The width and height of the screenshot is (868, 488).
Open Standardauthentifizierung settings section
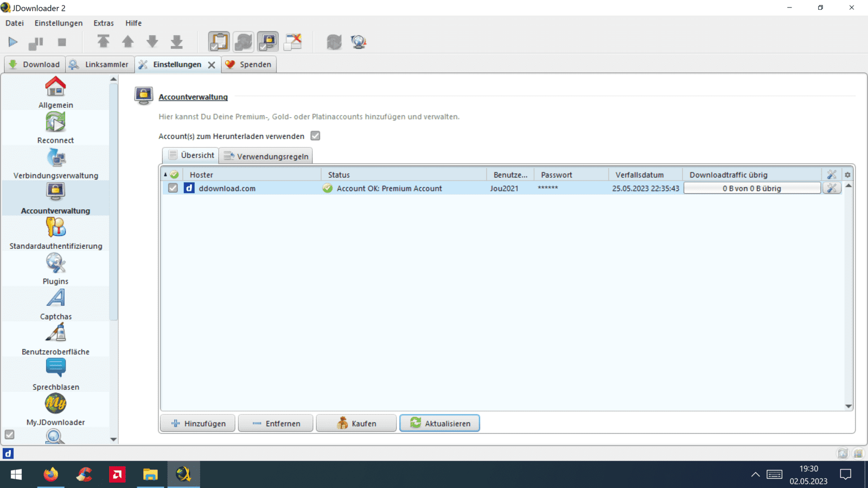click(x=55, y=234)
